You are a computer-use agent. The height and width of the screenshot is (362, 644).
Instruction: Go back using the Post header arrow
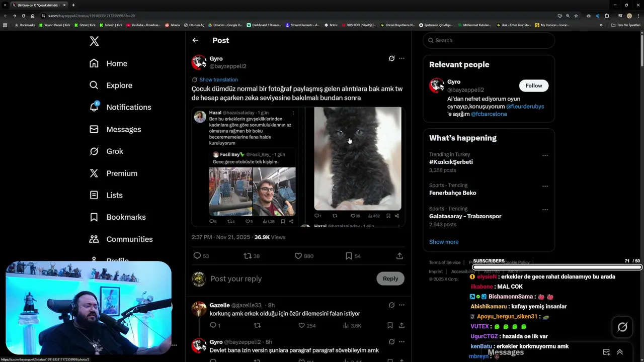195,40
